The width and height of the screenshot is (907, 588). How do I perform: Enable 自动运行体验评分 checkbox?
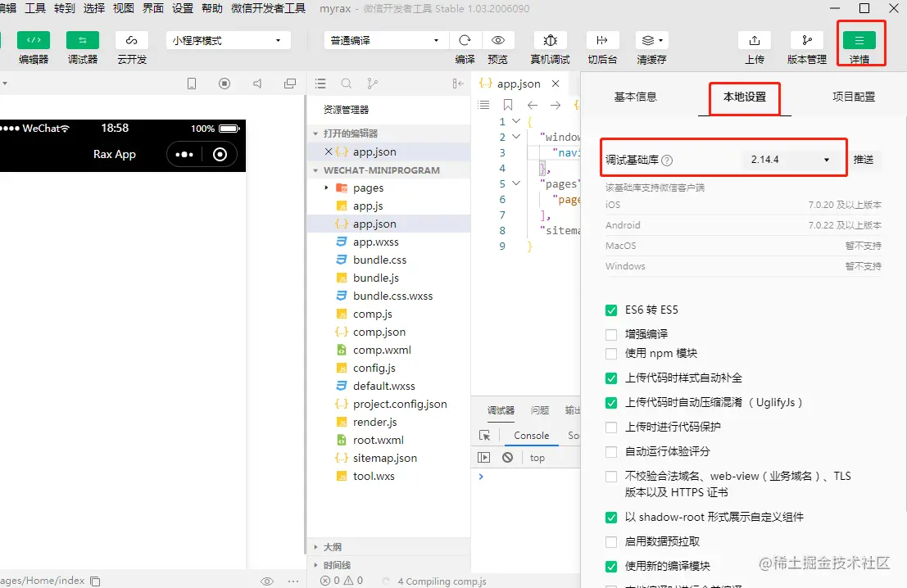pos(611,452)
